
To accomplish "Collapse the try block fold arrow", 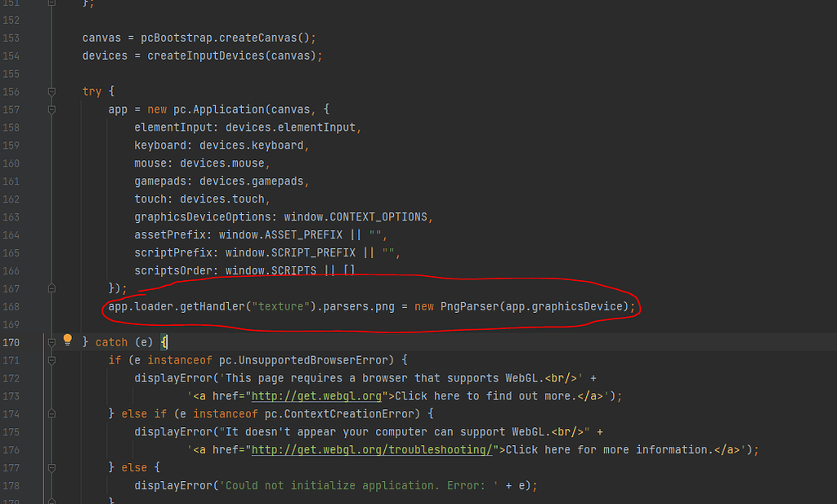I will [x=51, y=91].
